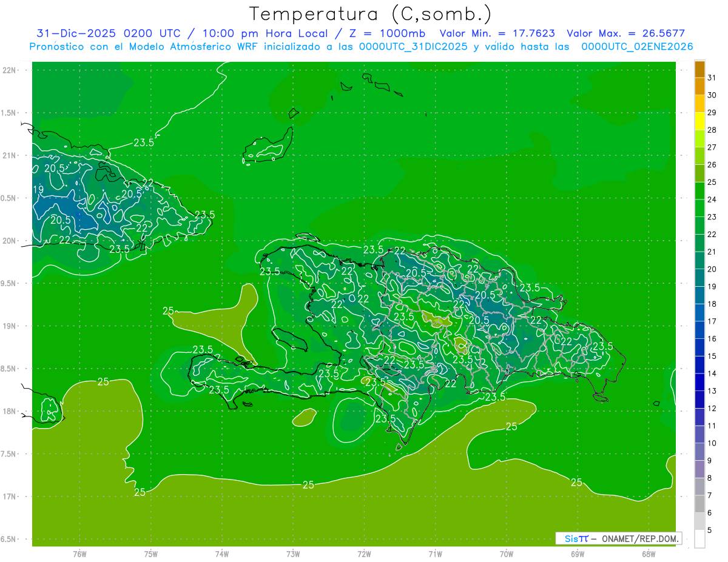This screenshot has height=562, width=728.
Task: Click the "69W" longitude axis label
Action: [578, 554]
